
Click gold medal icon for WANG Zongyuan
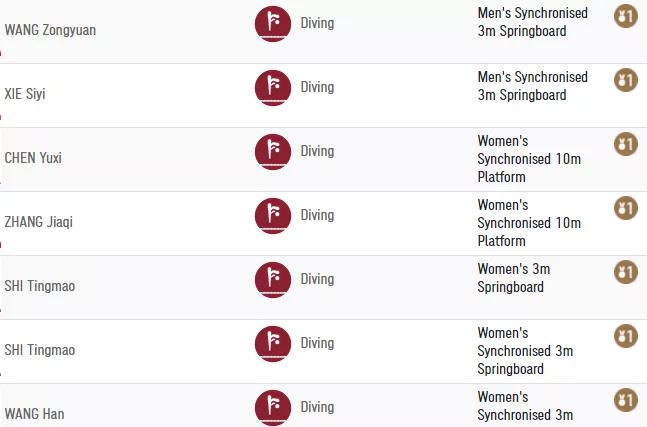coord(626,16)
